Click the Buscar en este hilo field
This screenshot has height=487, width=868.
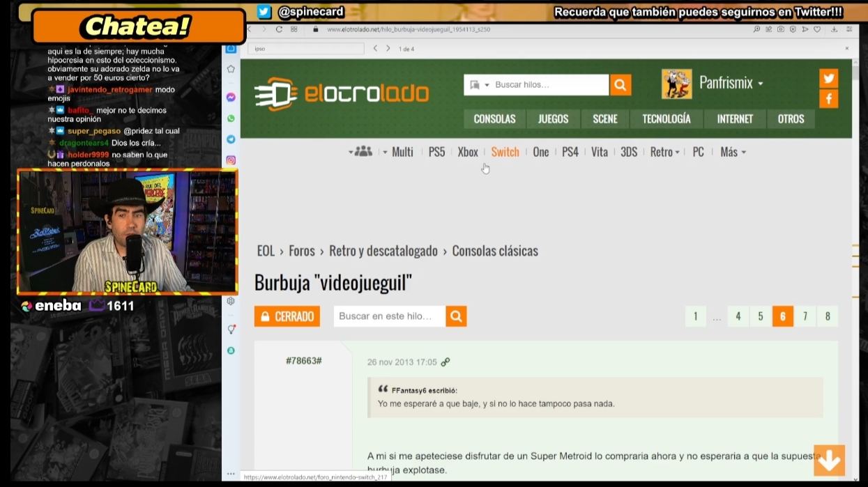[x=390, y=316]
